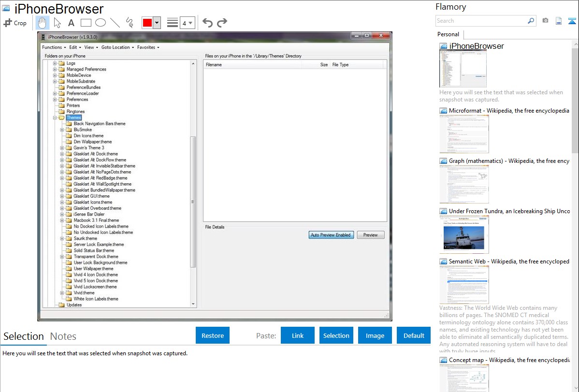Expand the Logs folder

[55, 63]
